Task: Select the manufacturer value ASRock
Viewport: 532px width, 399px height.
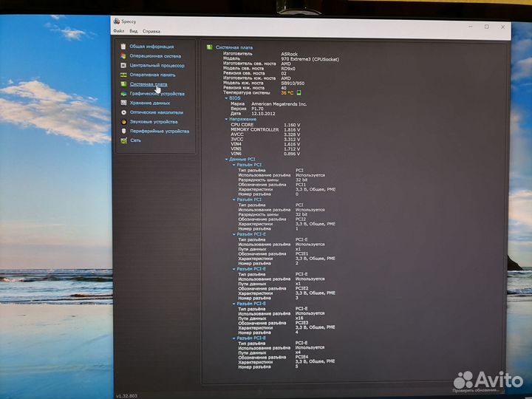Action: pyautogui.click(x=289, y=54)
